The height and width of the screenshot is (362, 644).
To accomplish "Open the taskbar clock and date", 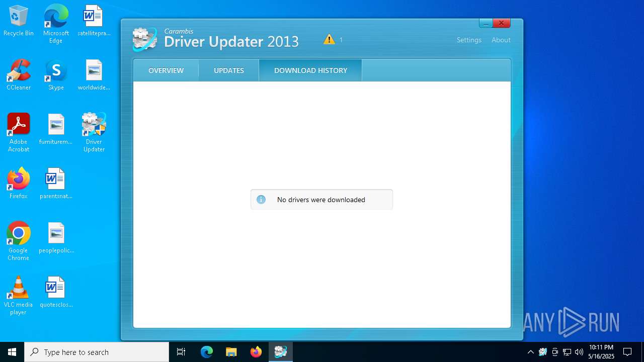I will (601, 352).
